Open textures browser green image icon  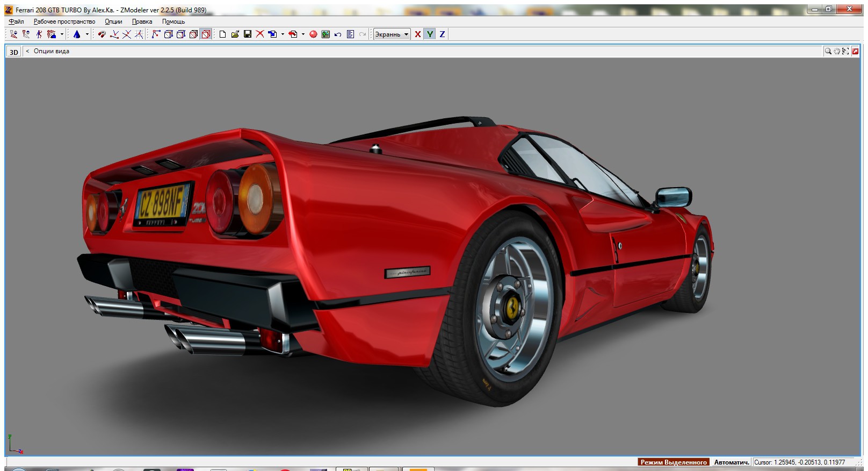point(325,34)
